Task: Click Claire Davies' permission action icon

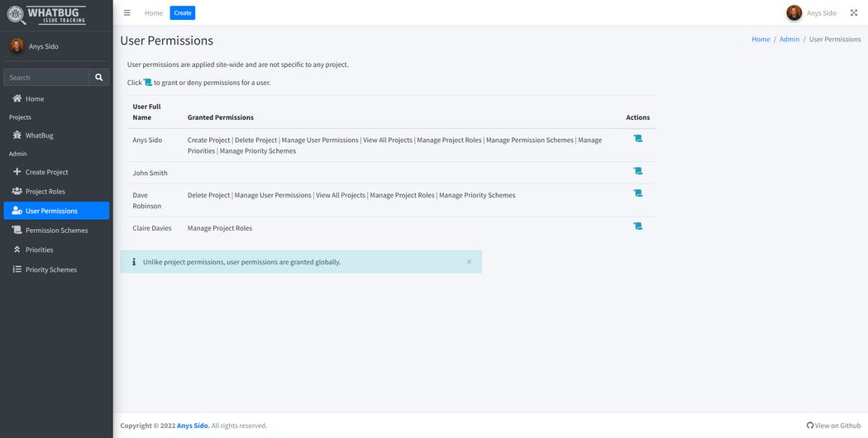Action: pyautogui.click(x=637, y=226)
